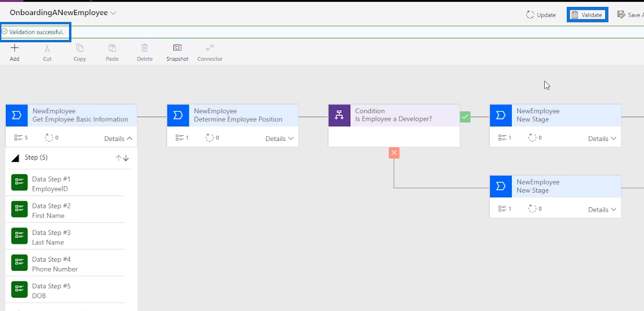Click the 'EmployeeID' step label
Screen dimensions: 644x311
tap(50, 189)
